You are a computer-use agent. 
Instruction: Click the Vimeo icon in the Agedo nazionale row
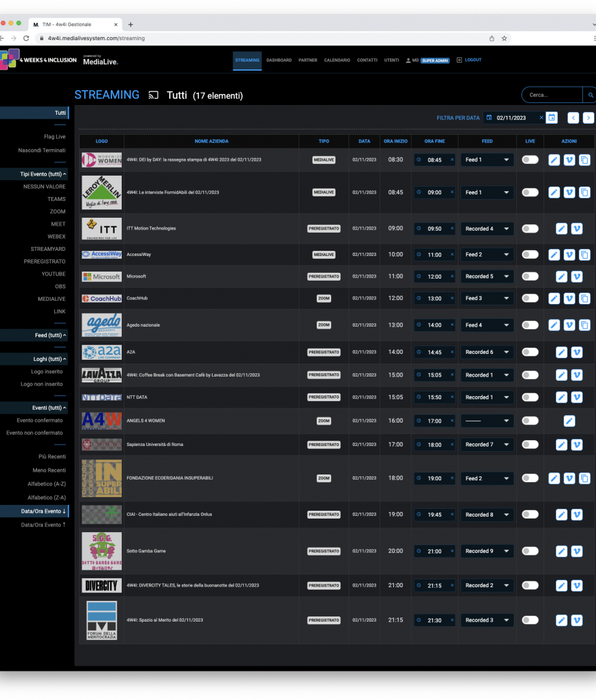point(569,325)
